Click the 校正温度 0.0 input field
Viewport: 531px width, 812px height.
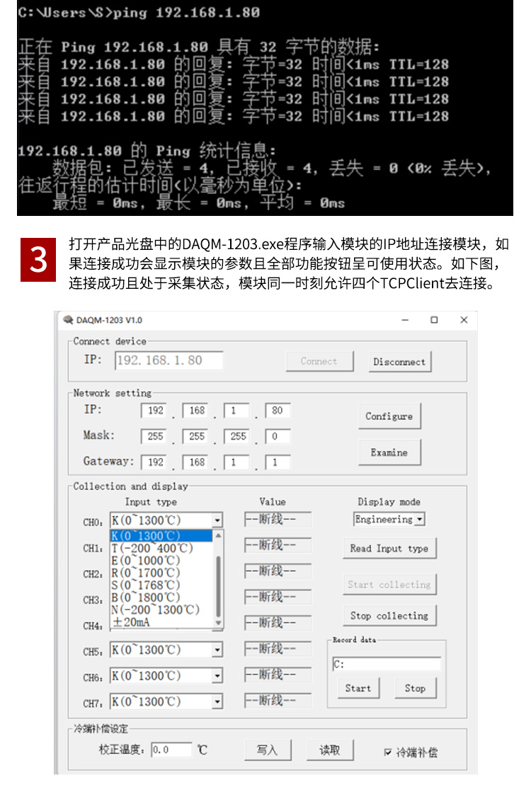[x=171, y=749]
